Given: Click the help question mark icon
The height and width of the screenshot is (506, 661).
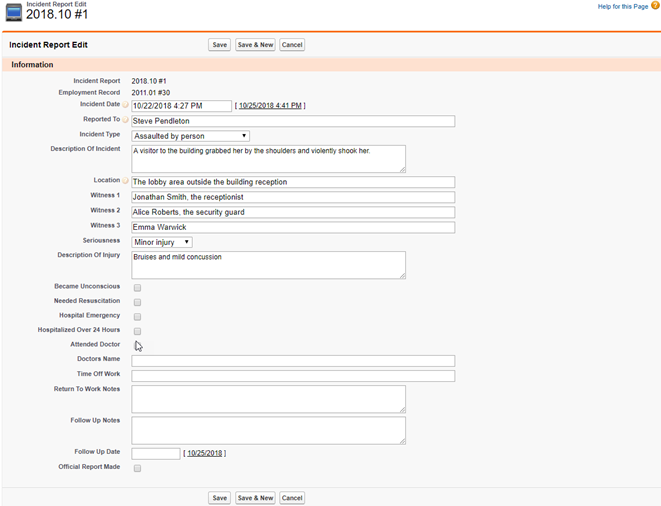Looking at the screenshot, I should tap(654, 7).
